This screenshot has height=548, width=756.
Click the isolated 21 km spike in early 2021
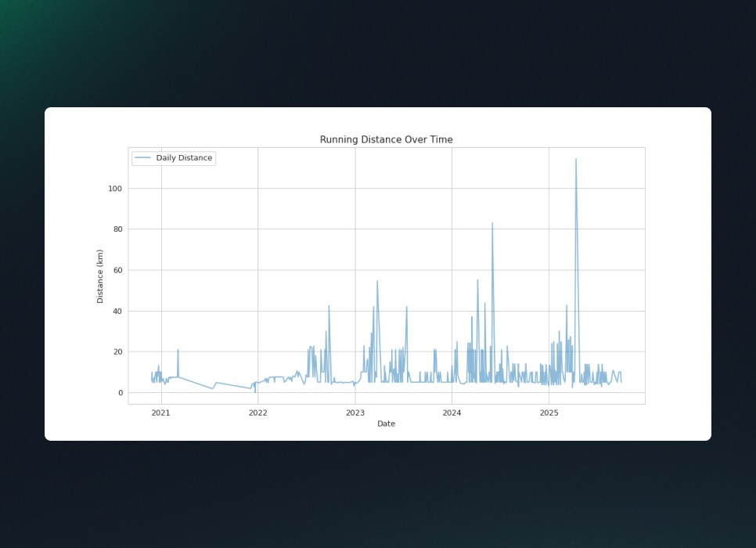click(x=178, y=350)
